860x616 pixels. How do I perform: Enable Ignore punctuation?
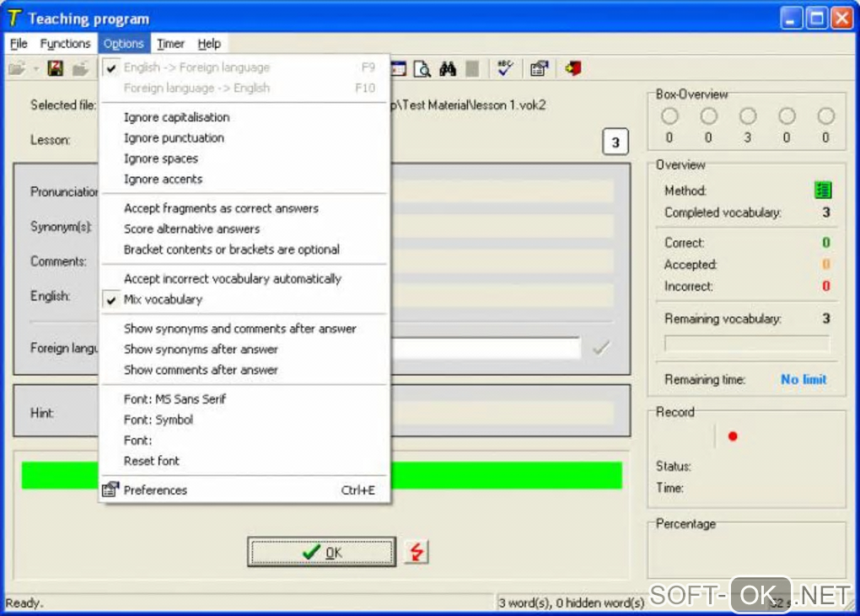[x=245, y=138]
